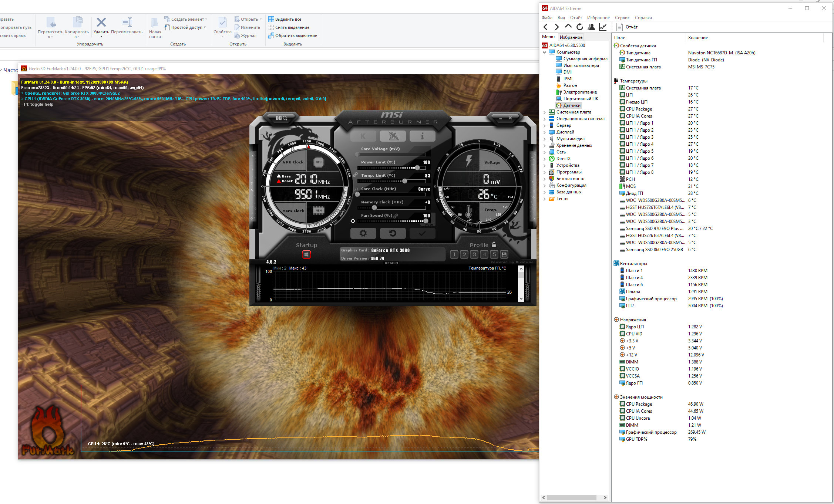Open the Избранное menu in AIDA64
The image size is (834, 504).
point(598,18)
